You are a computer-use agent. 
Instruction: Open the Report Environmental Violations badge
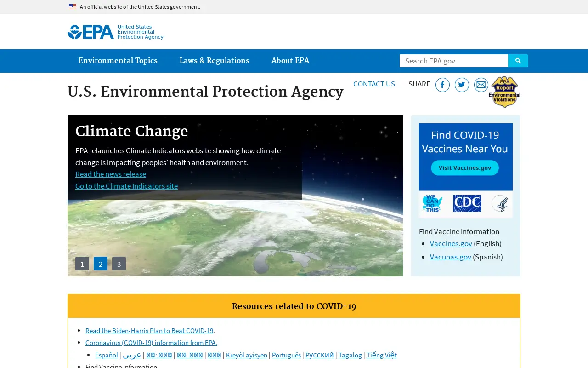coord(504,92)
